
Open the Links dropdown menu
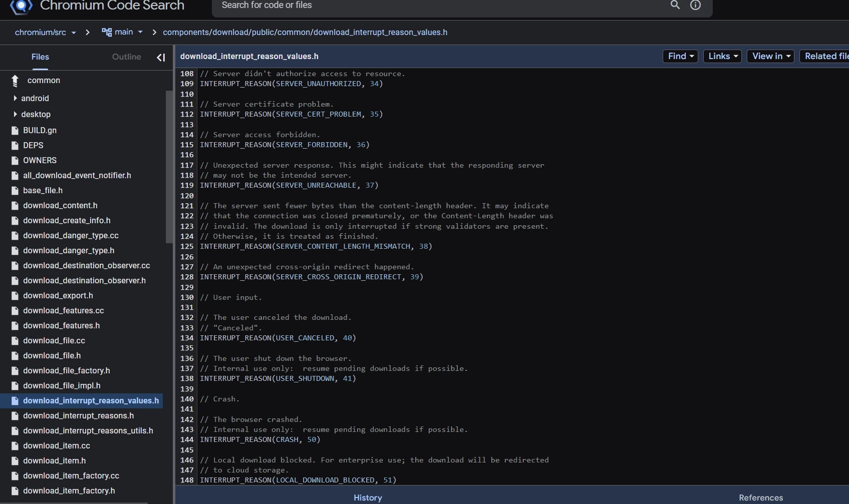tap(722, 56)
